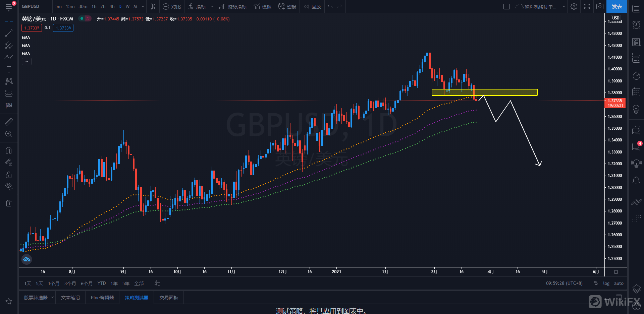This screenshot has width=644, height=314.
Task: Click the blue 发表 publish button
Action: click(x=616, y=6)
